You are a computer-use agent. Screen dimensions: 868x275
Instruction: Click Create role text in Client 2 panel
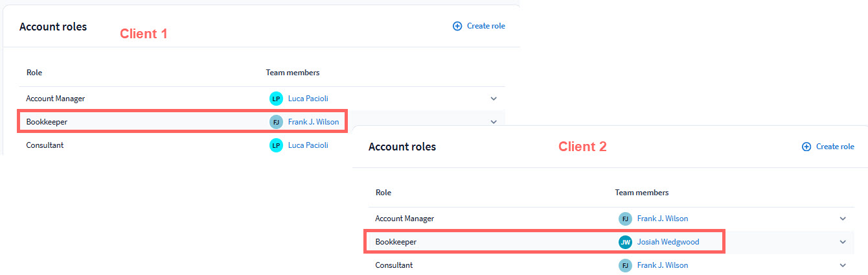[835, 147]
